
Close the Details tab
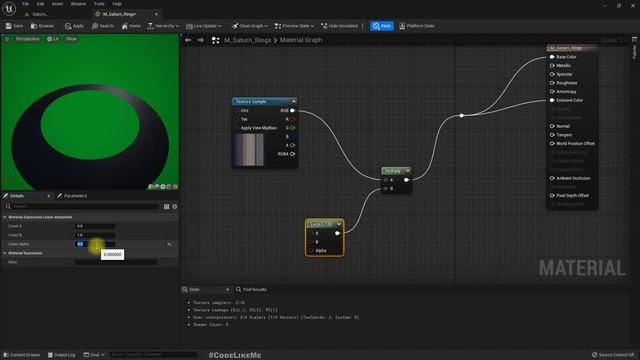click(x=49, y=196)
